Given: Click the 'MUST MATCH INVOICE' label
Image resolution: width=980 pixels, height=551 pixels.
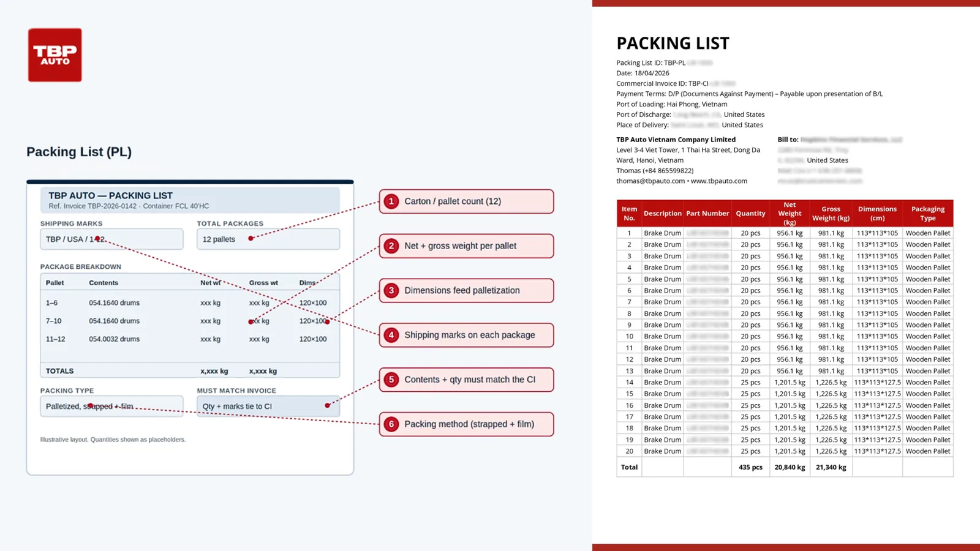Looking at the screenshot, I should click(236, 391).
